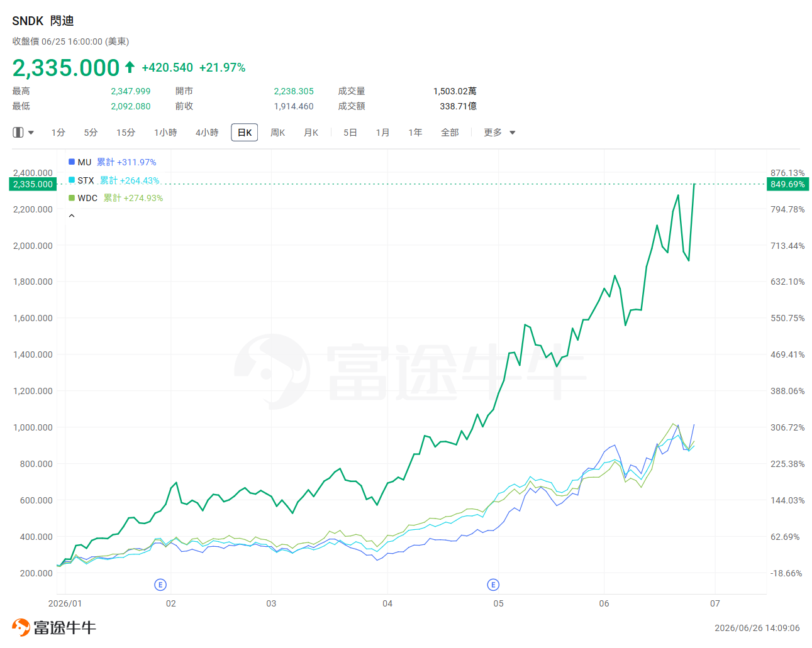Show the 1年 range
This screenshot has width=812, height=648.
[x=415, y=133]
